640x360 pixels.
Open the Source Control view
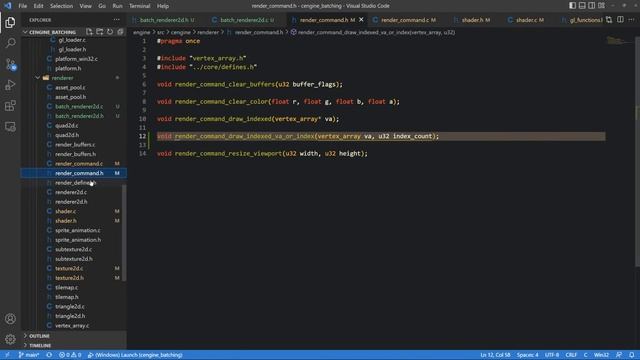pyautogui.click(x=10, y=64)
